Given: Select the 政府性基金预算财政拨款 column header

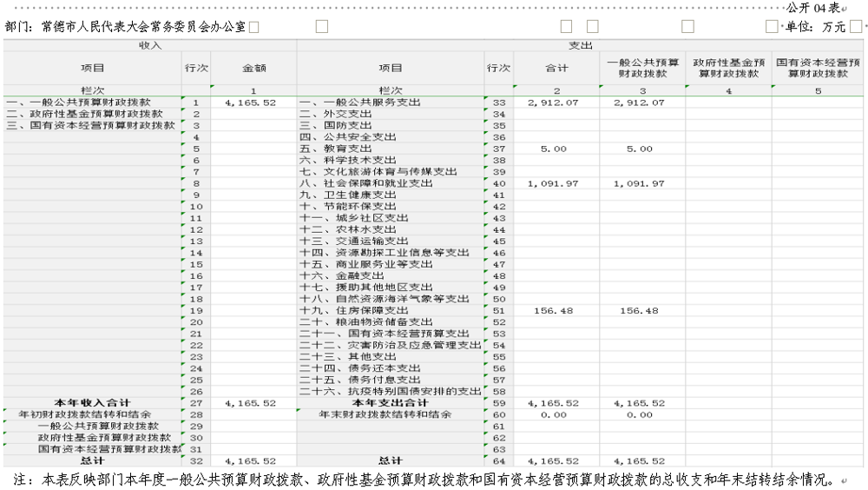Looking at the screenshot, I should (x=728, y=68).
